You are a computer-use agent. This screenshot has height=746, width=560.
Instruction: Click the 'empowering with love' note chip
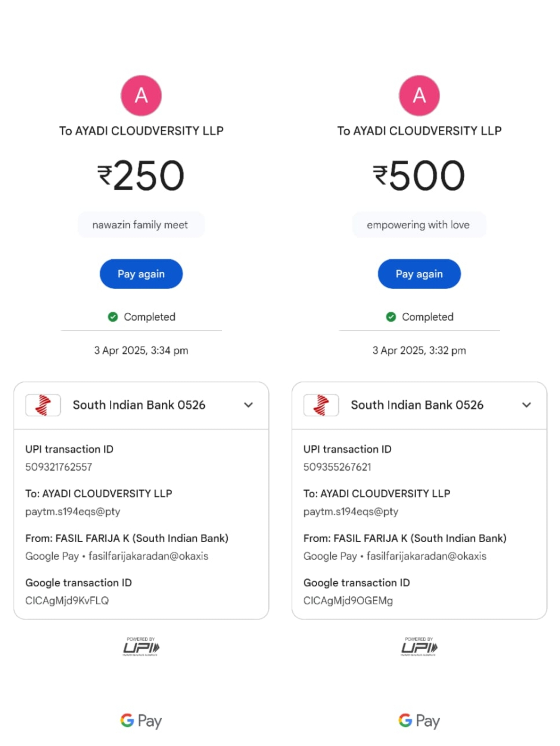419,225
